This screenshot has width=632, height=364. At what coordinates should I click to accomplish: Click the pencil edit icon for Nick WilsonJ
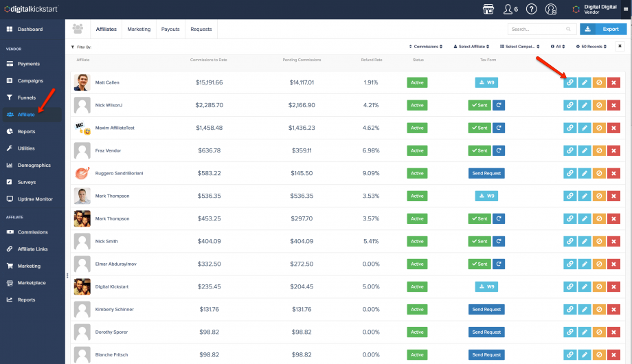coord(584,105)
